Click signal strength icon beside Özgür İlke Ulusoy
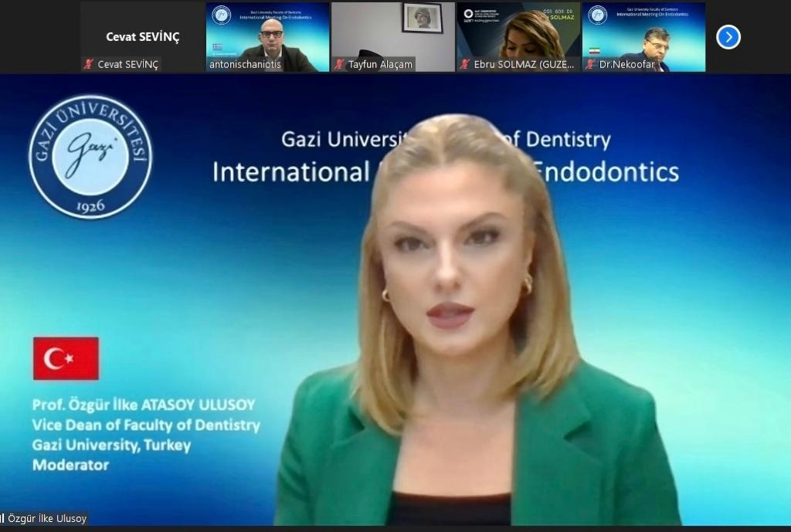 (x=2, y=518)
